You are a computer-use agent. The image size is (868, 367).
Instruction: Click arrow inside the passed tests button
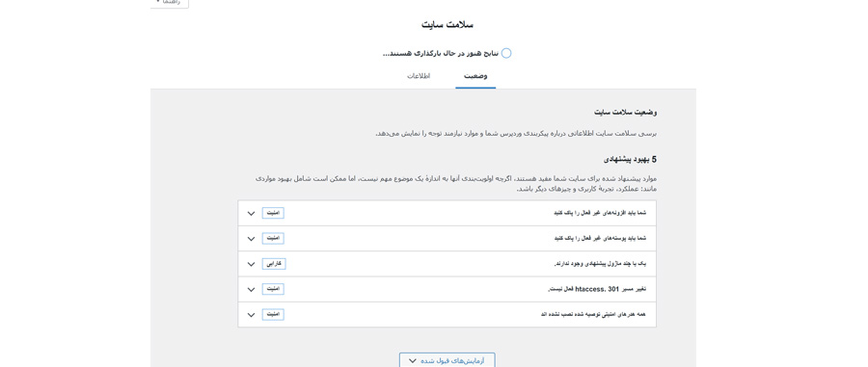(x=412, y=361)
